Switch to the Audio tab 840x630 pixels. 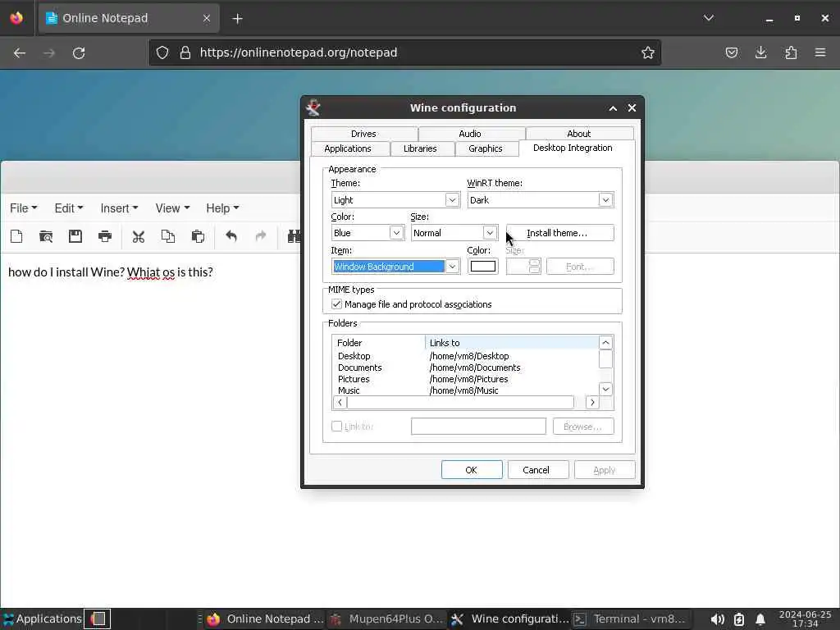[x=470, y=134]
